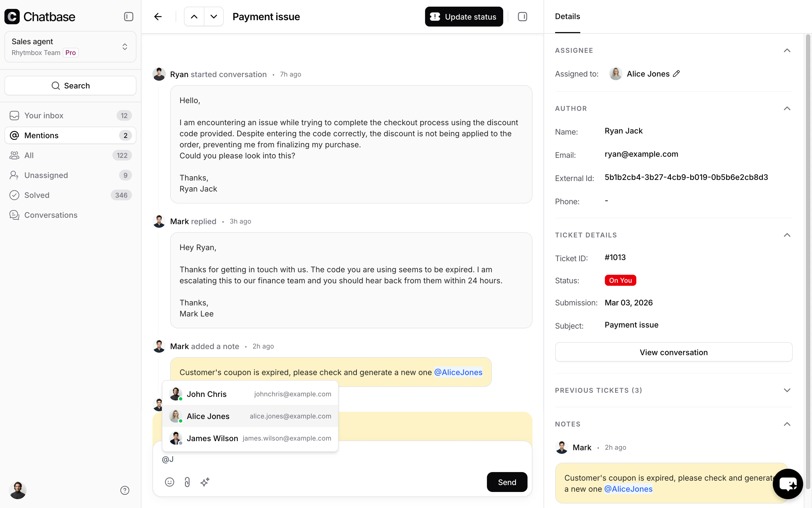The height and width of the screenshot is (508, 812).
Task: Collapse the left sidebar with the panel icon
Action: tap(128, 16)
